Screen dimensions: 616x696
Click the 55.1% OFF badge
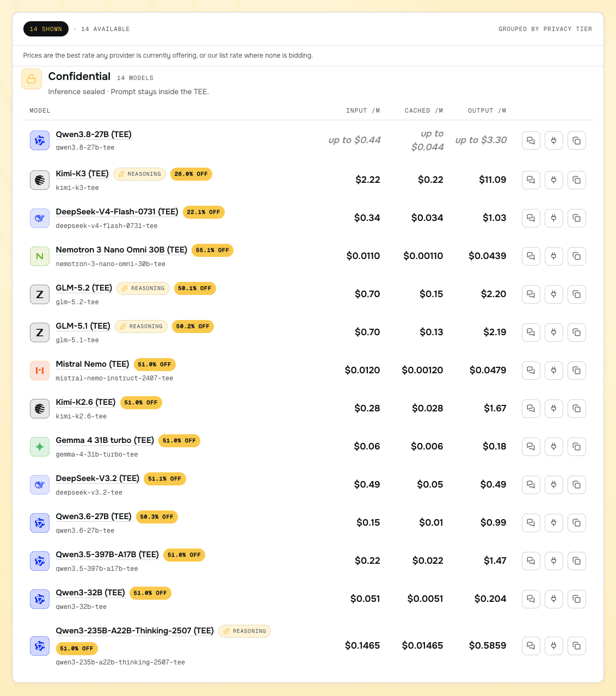click(x=212, y=250)
